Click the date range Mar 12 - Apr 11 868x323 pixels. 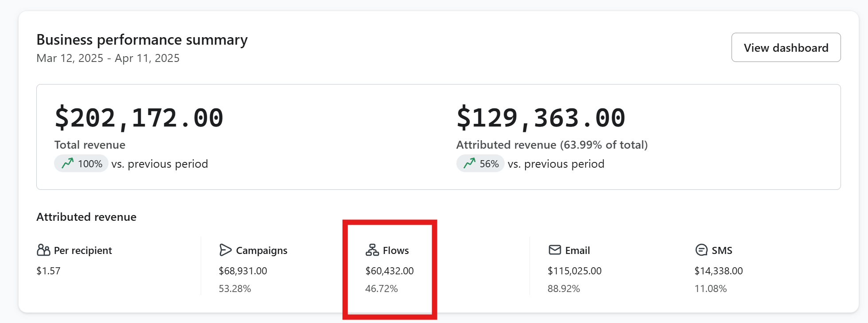tap(108, 58)
